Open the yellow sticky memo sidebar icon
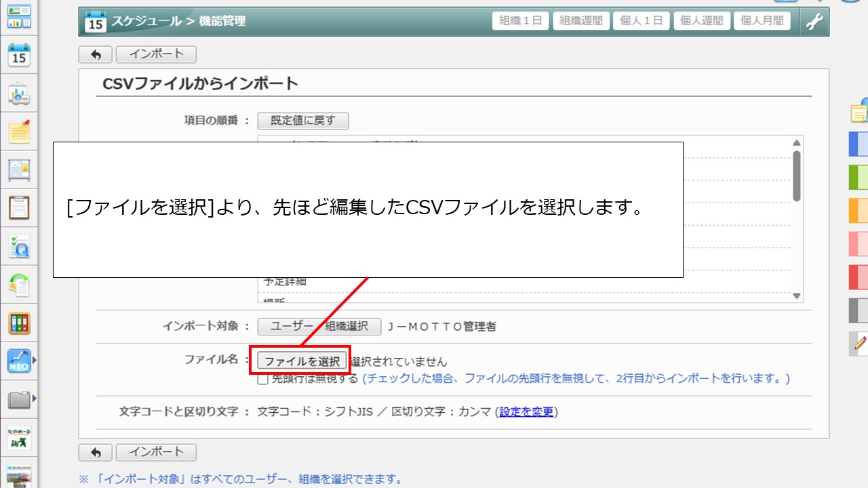 pos(19,132)
